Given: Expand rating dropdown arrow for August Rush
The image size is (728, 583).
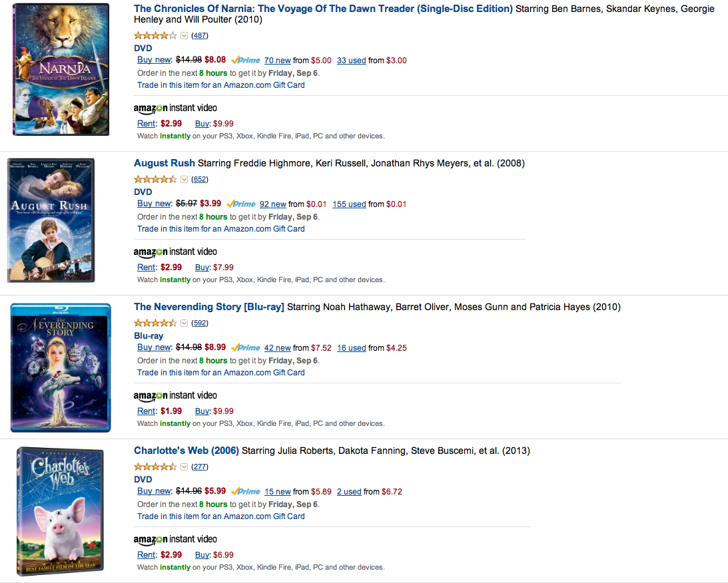Looking at the screenshot, I should click(x=184, y=179).
